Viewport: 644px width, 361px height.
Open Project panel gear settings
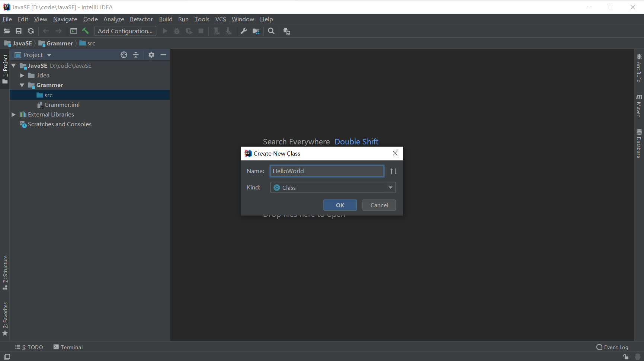151,55
